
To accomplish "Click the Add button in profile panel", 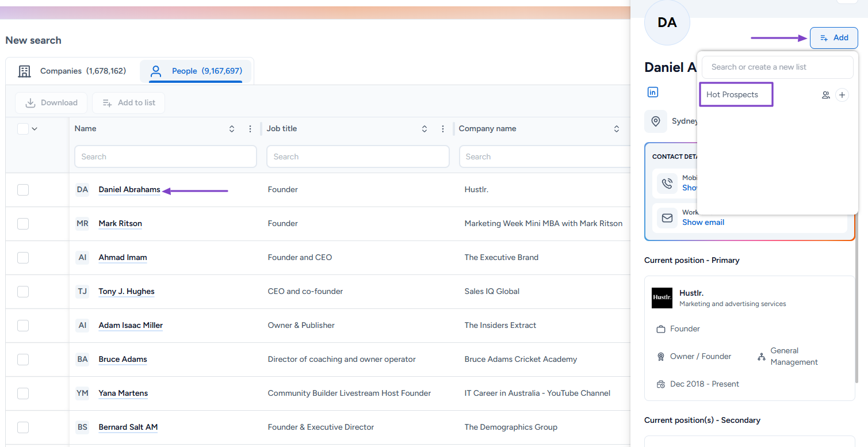I will [x=834, y=38].
